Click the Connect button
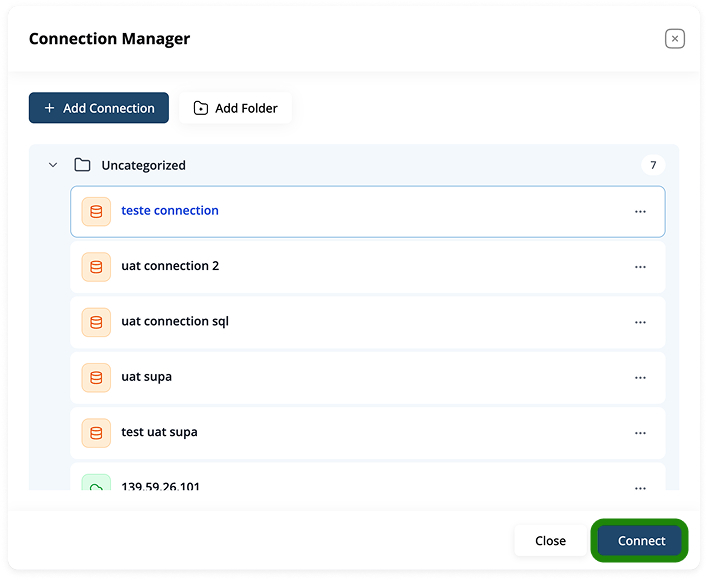 [639, 540]
